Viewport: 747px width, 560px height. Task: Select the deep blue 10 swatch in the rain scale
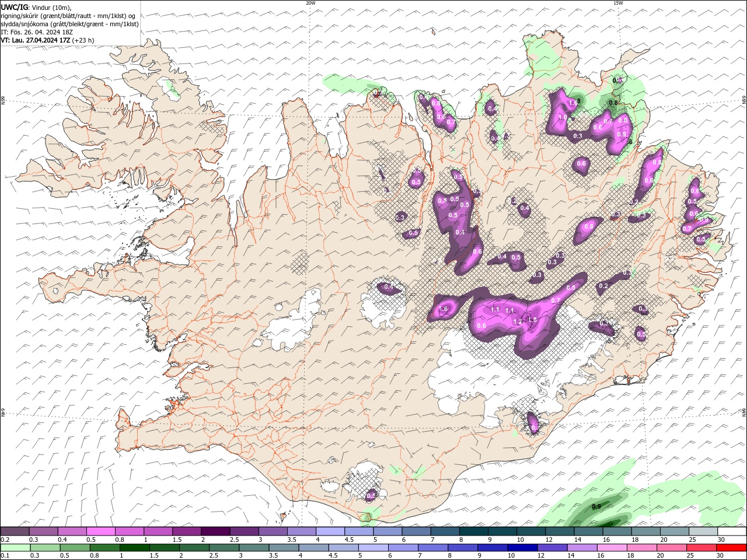[522, 548]
